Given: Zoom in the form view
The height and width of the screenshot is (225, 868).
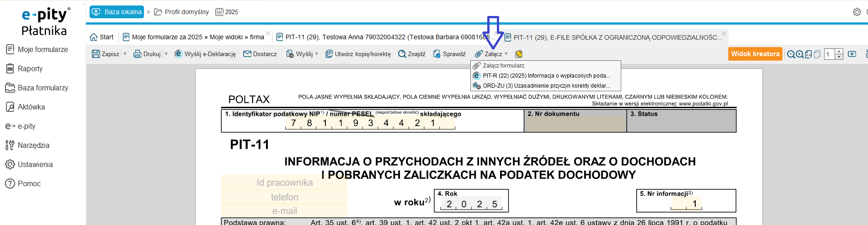Looking at the screenshot, I should coord(799,54).
